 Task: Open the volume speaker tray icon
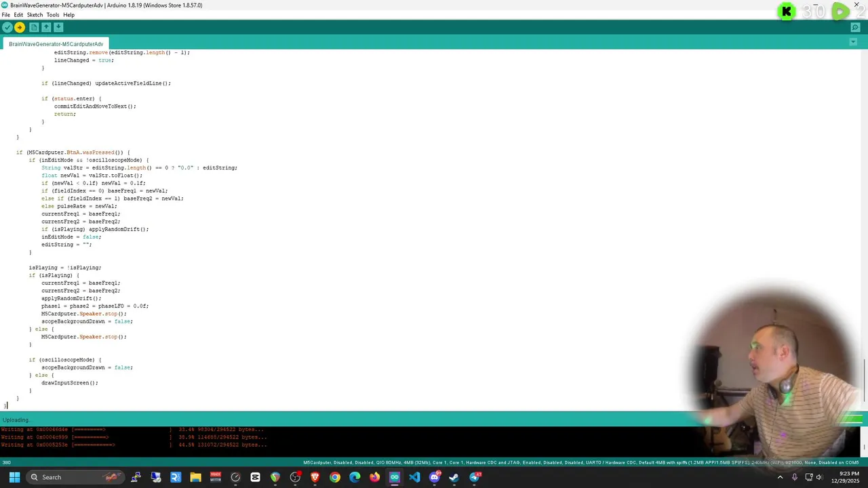coord(819,477)
